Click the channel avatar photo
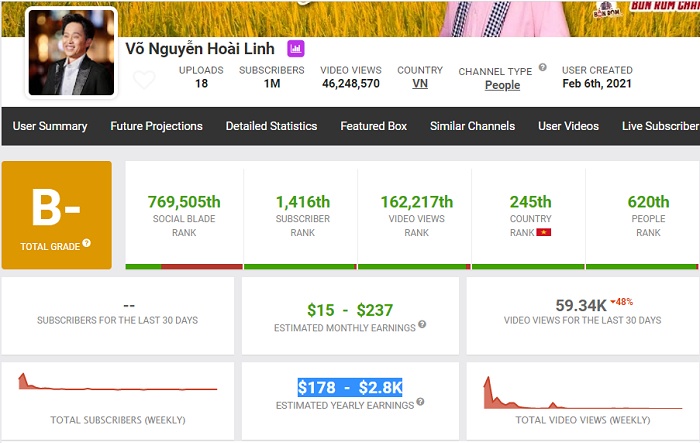The width and height of the screenshot is (700, 443). point(70,54)
